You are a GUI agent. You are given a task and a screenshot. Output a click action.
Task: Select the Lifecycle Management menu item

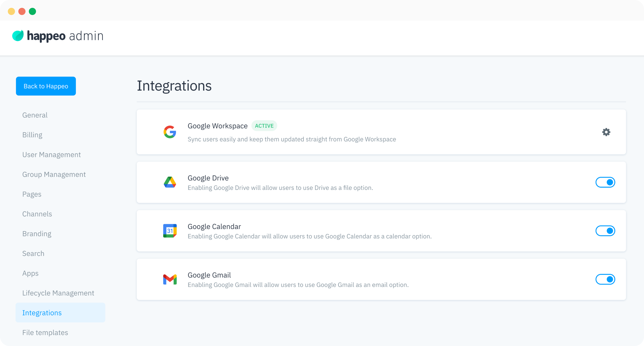coord(58,293)
